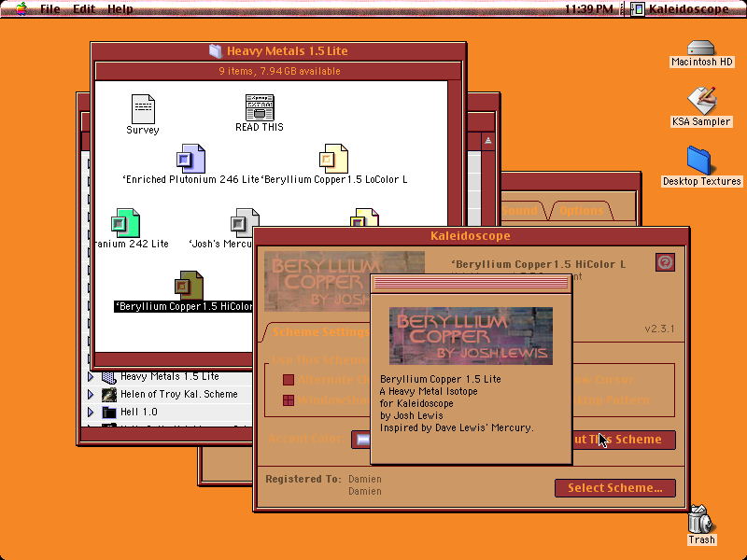The image size is (747, 560).
Task: Toggle the WindowShade checkbox
Action: (x=289, y=400)
